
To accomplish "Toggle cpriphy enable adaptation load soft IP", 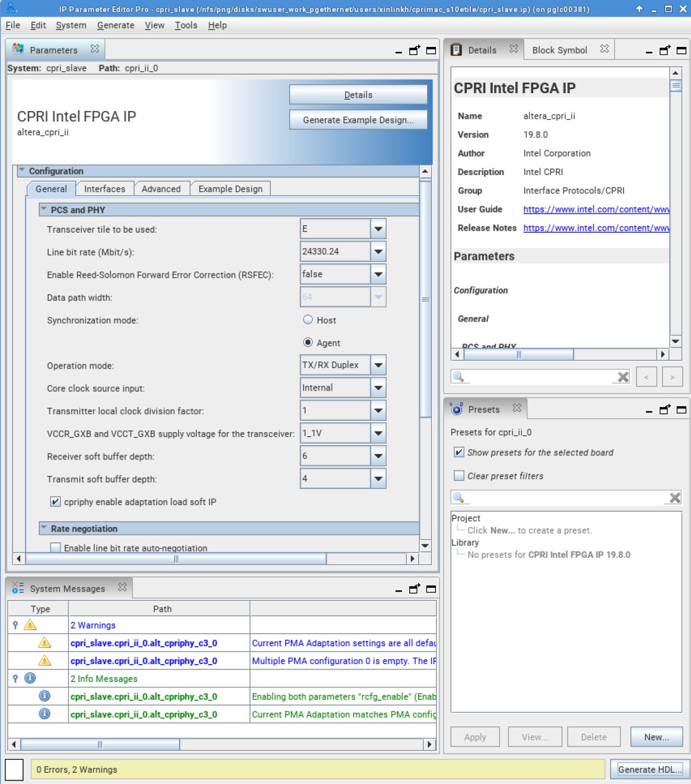I will tap(55, 502).
